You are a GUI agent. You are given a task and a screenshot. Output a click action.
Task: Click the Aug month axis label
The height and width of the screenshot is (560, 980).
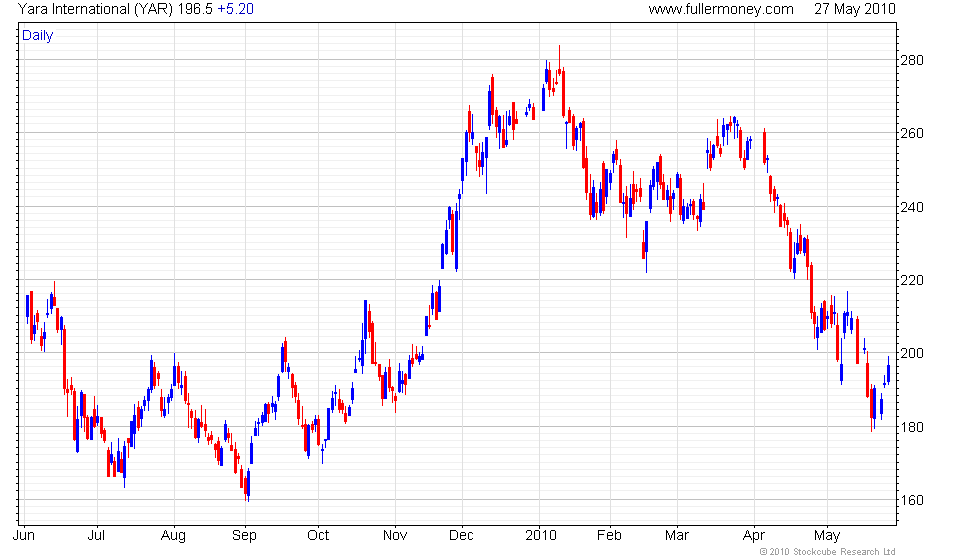[x=173, y=536]
